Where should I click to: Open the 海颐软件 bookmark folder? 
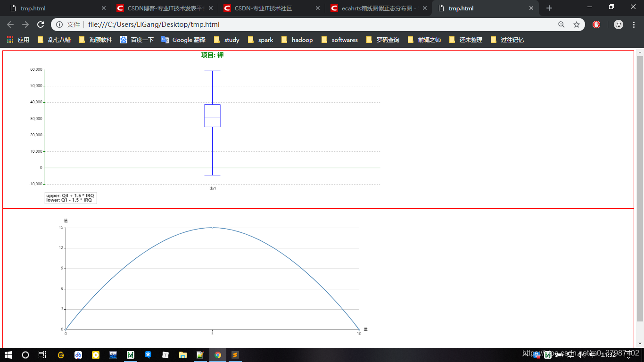coord(96,40)
